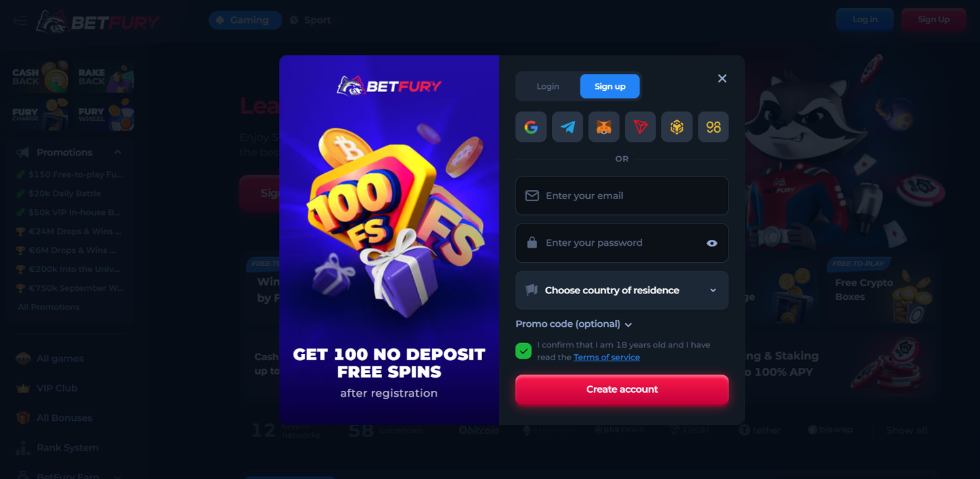Image resolution: width=980 pixels, height=479 pixels.
Task: Switch to the Login tab
Action: tap(547, 86)
